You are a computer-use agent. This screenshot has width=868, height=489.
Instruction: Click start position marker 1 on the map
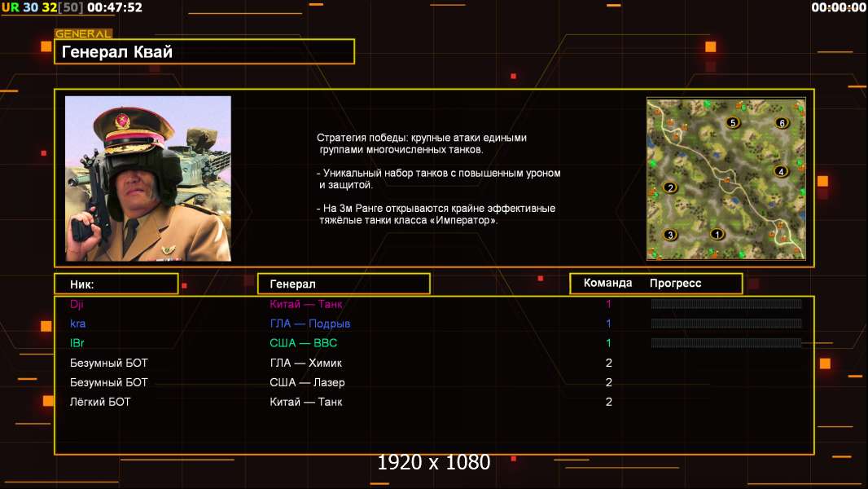click(x=717, y=234)
